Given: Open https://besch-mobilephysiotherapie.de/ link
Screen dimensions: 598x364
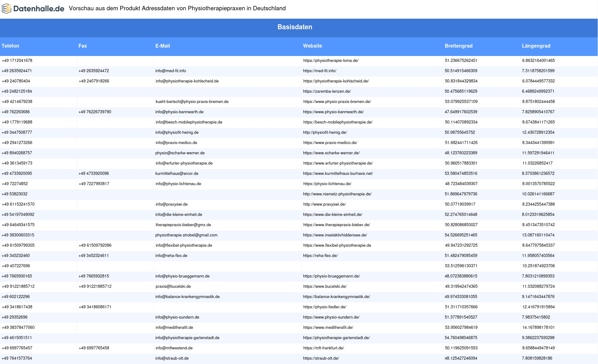Looking at the screenshot, I should tap(338, 122).
